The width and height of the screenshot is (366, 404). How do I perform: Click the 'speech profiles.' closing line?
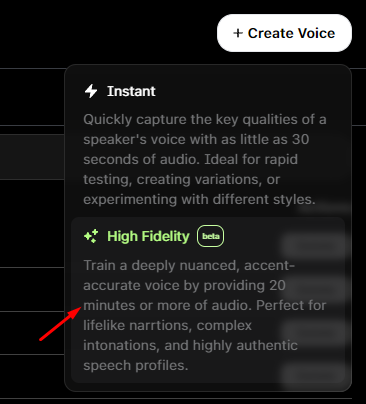pyautogui.click(x=136, y=366)
